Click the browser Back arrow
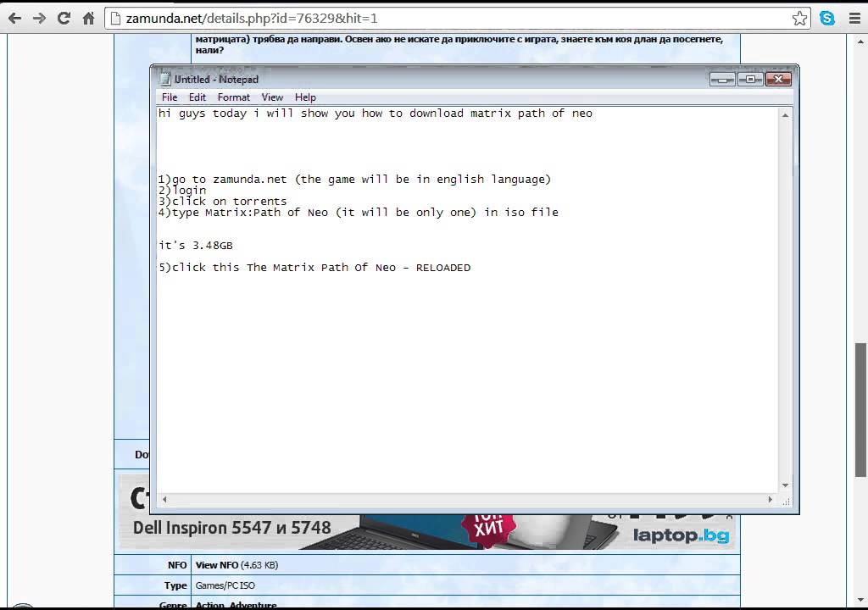The image size is (868, 610). click(15, 19)
